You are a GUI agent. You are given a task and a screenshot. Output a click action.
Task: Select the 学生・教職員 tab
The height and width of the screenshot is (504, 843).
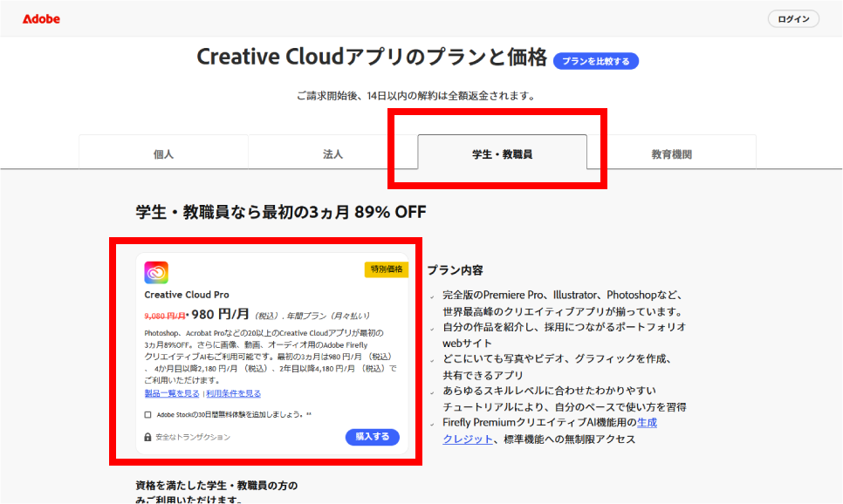click(502, 154)
